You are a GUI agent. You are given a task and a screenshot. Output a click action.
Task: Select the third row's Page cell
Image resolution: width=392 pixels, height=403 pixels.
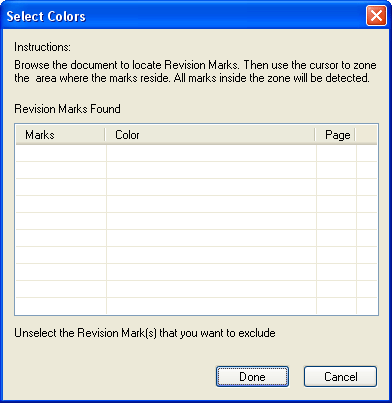336,187
